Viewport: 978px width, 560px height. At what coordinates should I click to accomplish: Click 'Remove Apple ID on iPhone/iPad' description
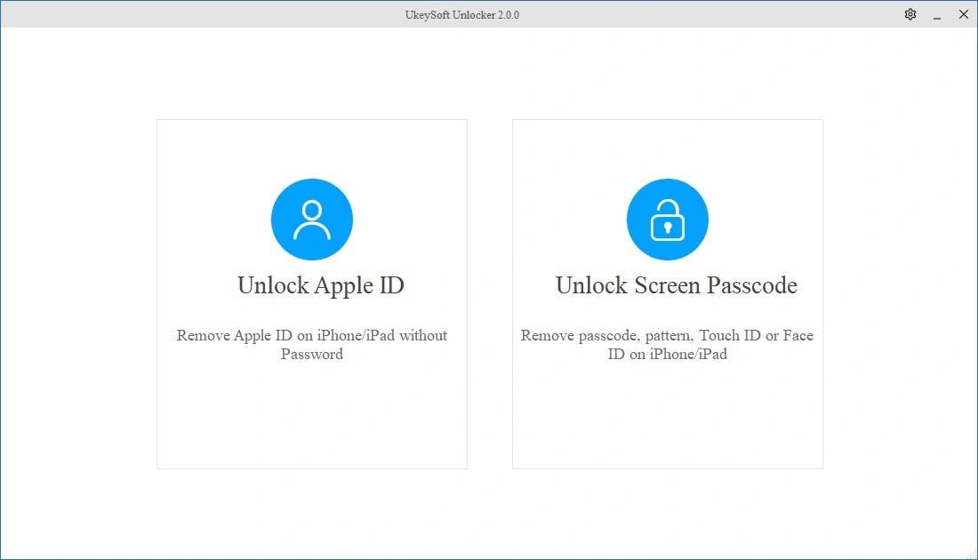[312, 344]
